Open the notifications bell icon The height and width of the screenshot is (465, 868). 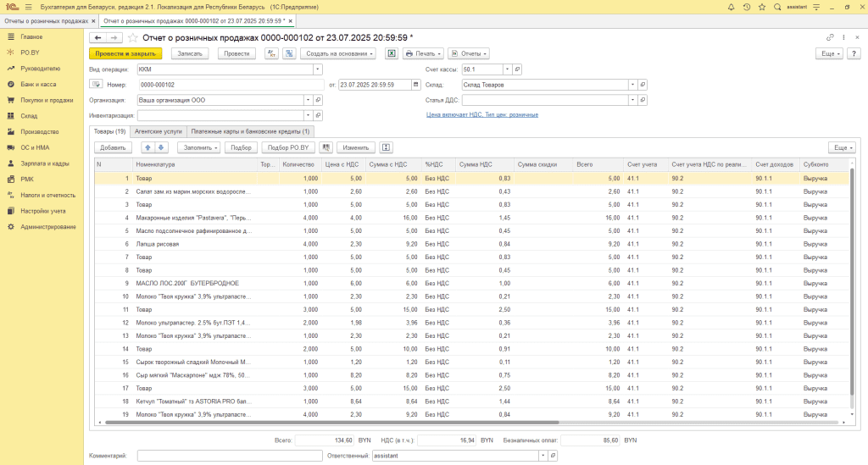coord(731,7)
